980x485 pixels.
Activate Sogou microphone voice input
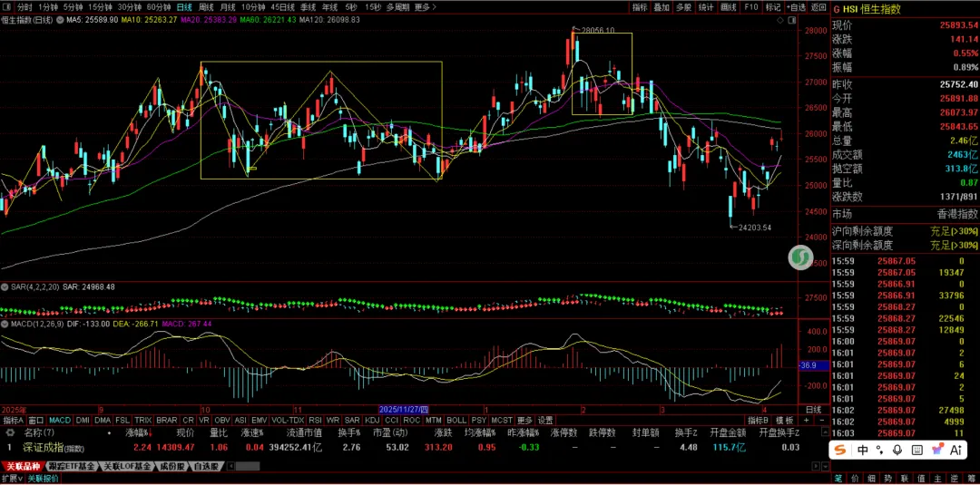pos(897,450)
